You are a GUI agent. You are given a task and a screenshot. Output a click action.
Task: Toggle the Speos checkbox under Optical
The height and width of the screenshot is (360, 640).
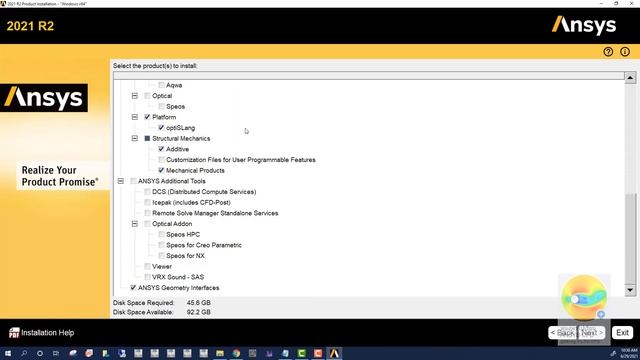[x=161, y=106]
